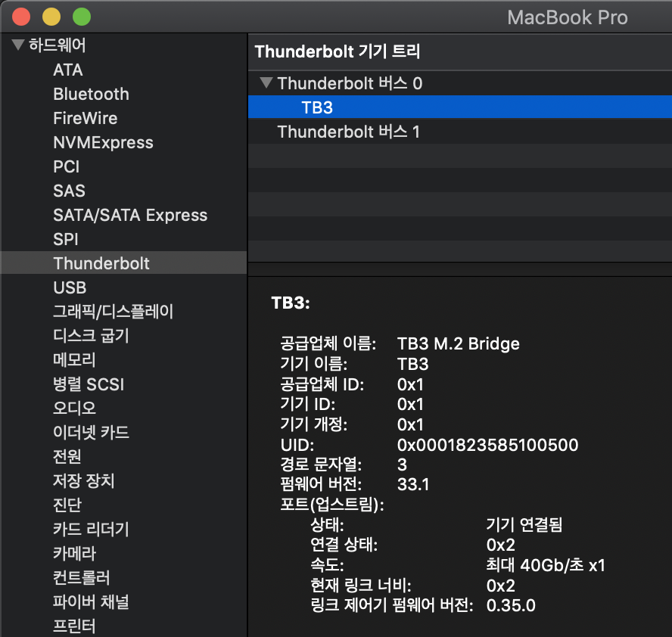Click the firmware version value 33.1
The image size is (672, 637).
coord(413,484)
